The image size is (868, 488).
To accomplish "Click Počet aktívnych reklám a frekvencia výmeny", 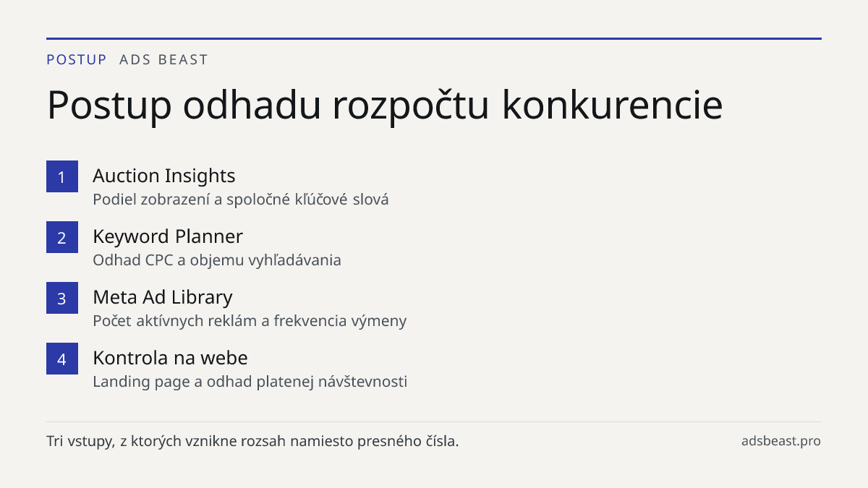I will pyautogui.click(x=250, y=321).
